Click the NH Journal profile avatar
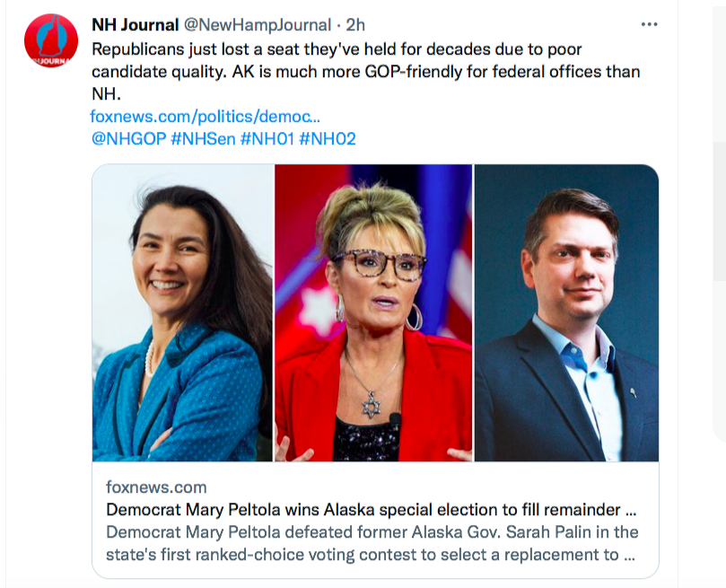The width and height of the screenshot is (726, 588). pos(51,41)
